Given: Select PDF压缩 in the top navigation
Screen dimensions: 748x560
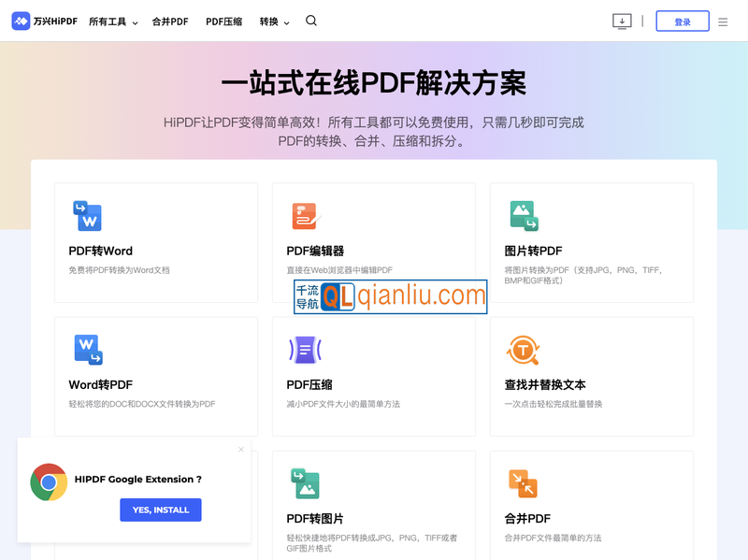Looking at the screenshot, I should tap(223, 21).
